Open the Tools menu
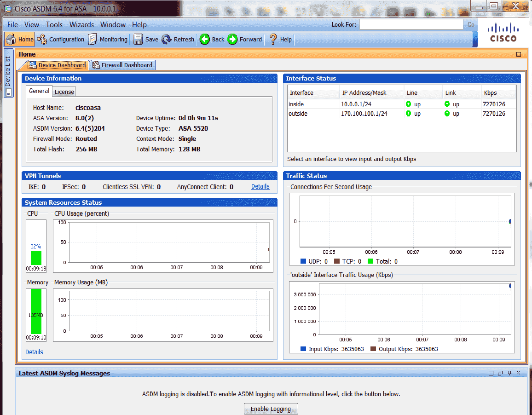 coord(54,24)
